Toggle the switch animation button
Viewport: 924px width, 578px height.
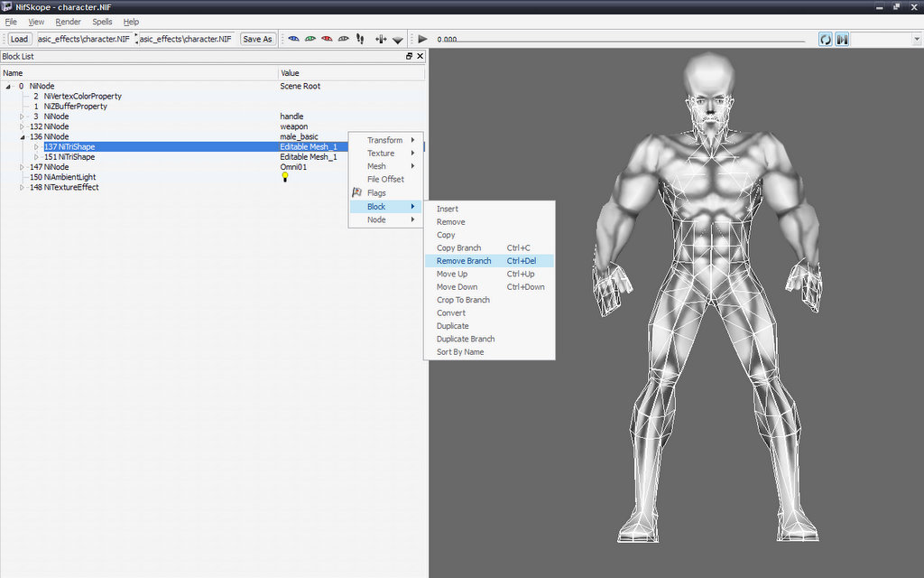pos(841,39)
